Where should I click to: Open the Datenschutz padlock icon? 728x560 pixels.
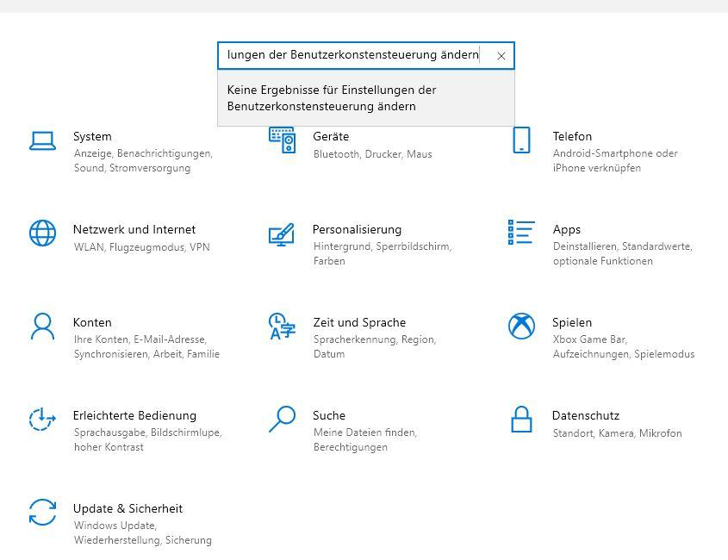click(x=521, y=419)
